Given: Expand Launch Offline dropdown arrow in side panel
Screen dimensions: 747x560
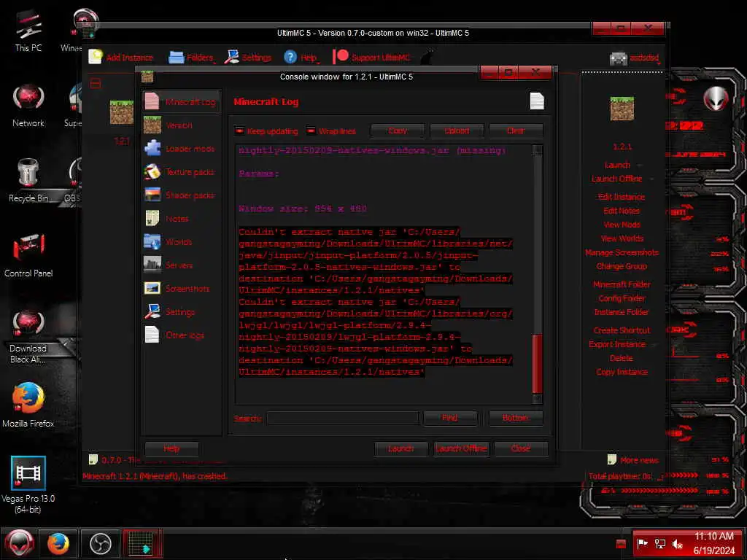Looking at the screenshot, I should coord(651,179).
